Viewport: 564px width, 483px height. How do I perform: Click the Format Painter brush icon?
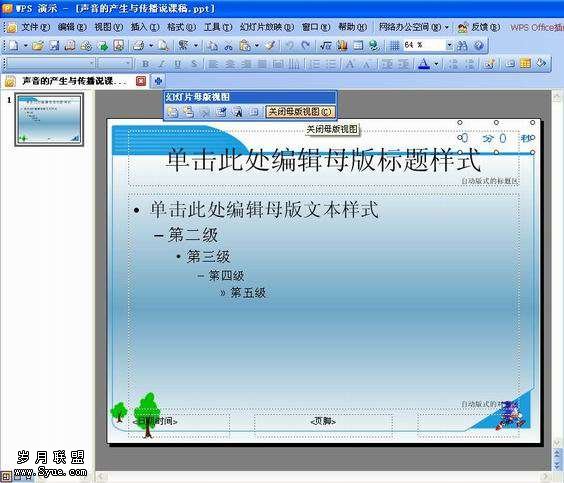pyautogui.click(x=271, y=46)
